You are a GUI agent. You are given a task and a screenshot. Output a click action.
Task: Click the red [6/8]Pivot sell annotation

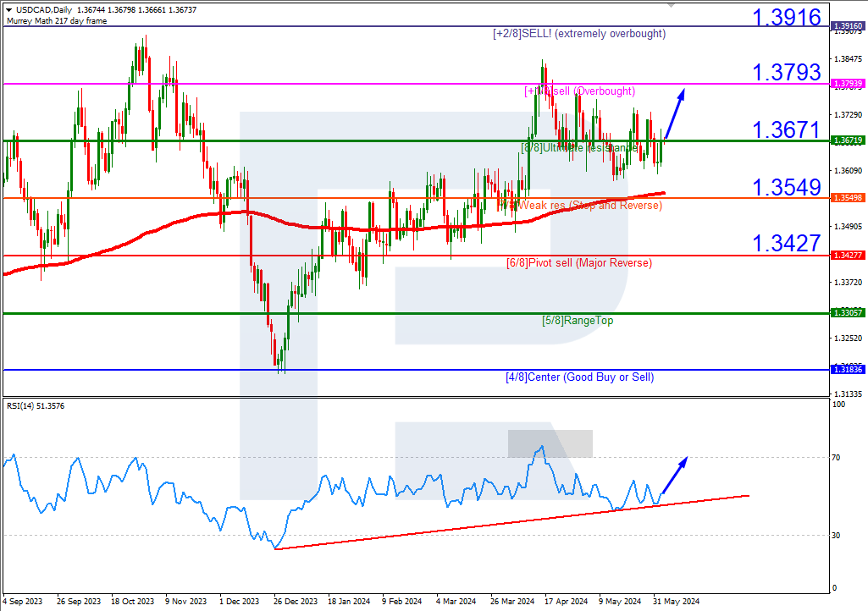click(580, 262)
